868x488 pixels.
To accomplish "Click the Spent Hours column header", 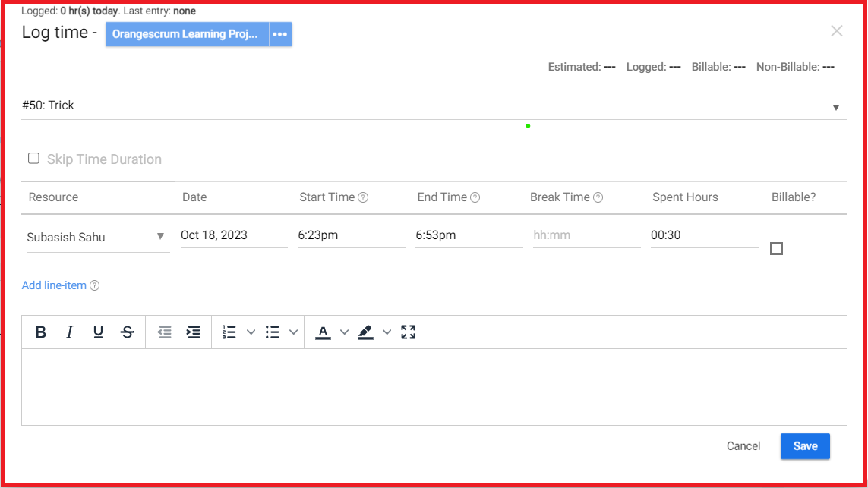I will 685,197.
